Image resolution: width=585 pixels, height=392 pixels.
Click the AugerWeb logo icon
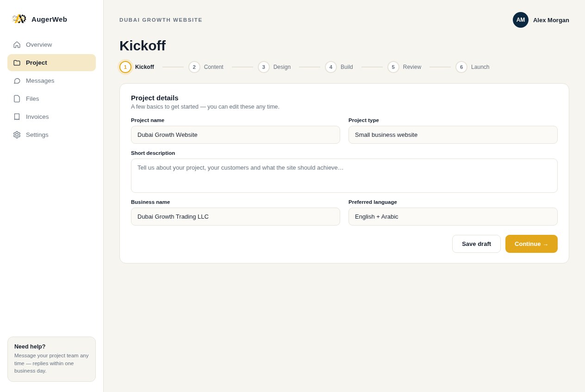click(19, 19)
